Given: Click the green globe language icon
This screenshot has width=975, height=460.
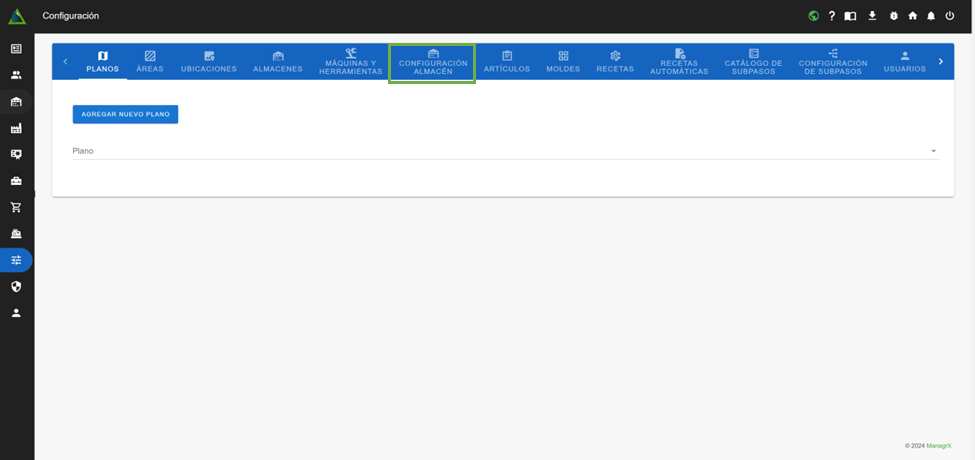Looking at the screenshot, I should point(813,16).
